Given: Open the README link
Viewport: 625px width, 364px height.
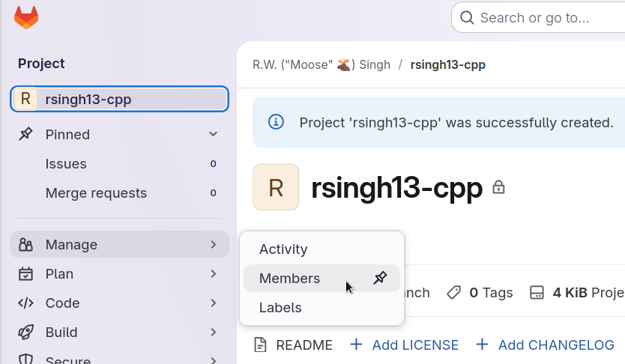Looking at the screenshot, I should coord(293,345).
